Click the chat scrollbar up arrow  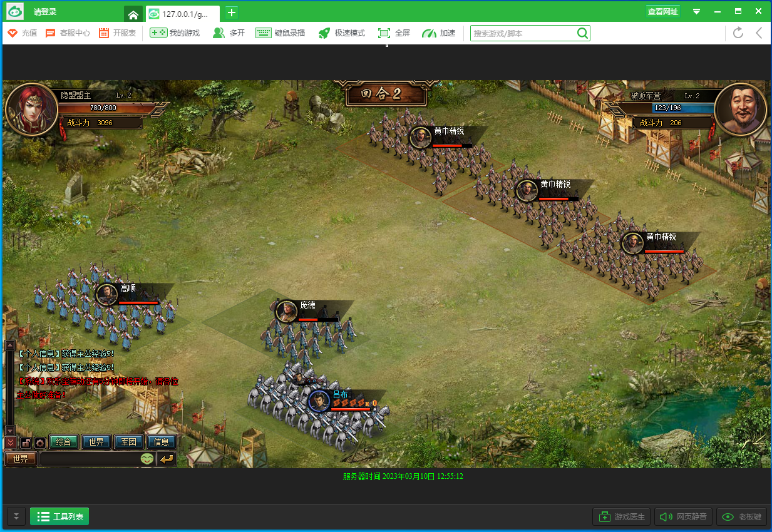coord(10,345)
